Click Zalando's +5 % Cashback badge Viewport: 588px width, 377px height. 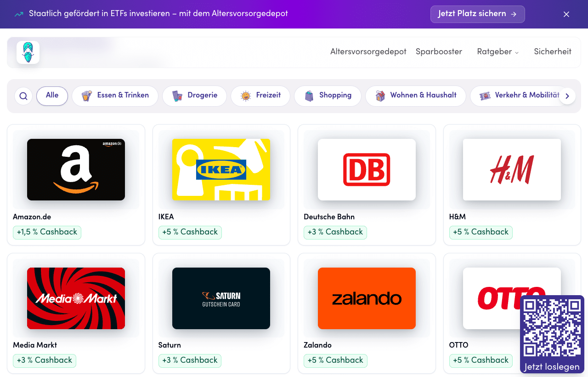coord(335,360)
